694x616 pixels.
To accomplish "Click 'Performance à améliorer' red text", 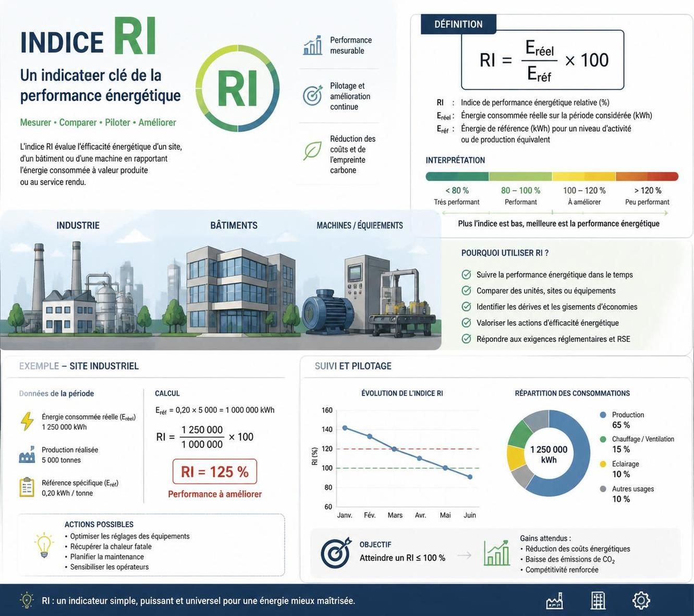I will [215, 494].
